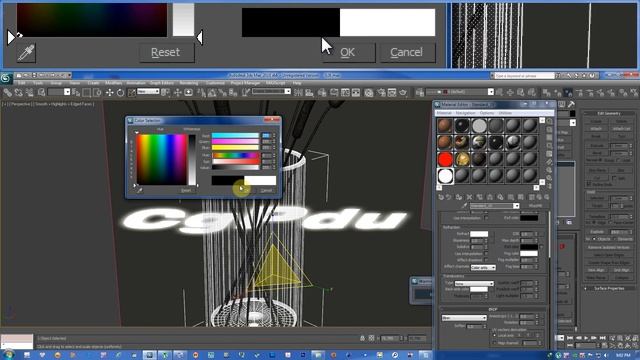
Task: Open Material Editor Options side icon
Action: pyautogui.click(x=549, y=170)
